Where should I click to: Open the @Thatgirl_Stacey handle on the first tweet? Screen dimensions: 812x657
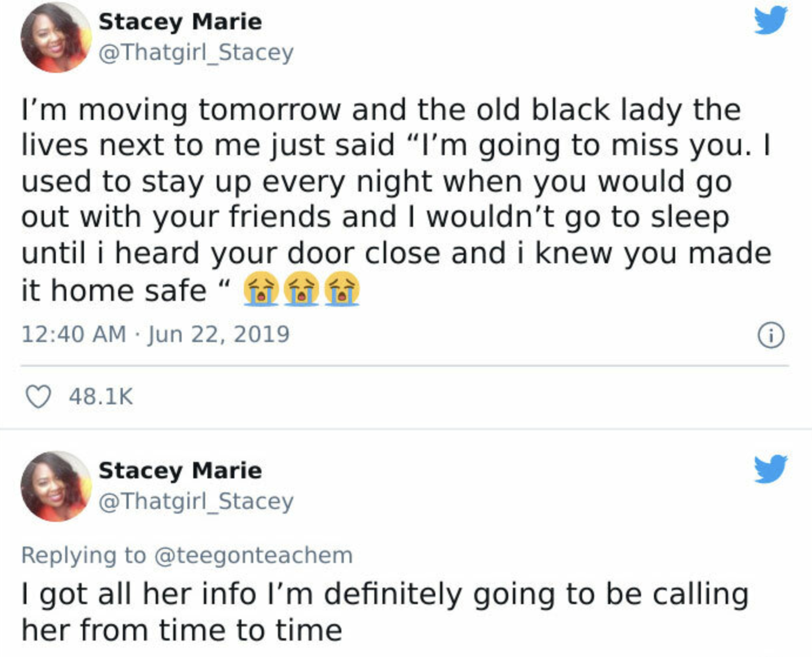(x=196, y=52)
